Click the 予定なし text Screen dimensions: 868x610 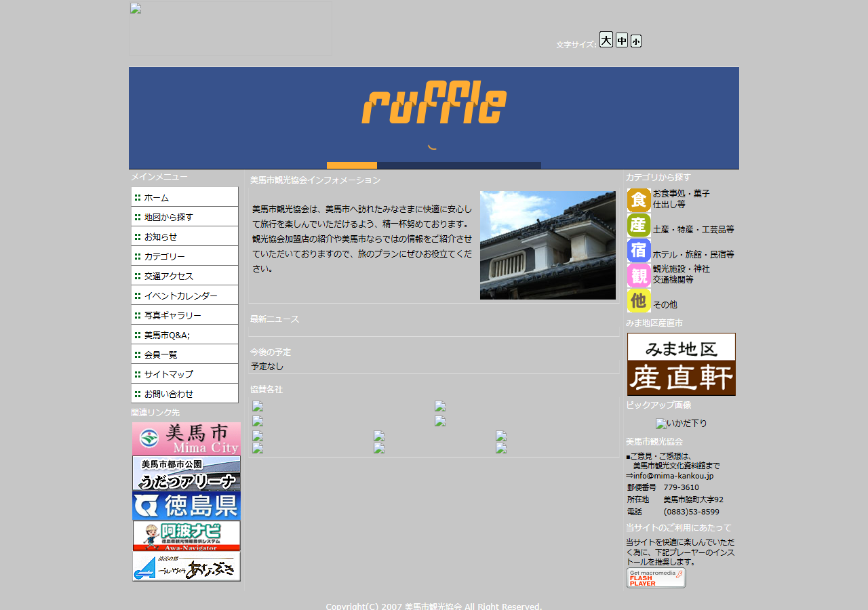(267, 366)
